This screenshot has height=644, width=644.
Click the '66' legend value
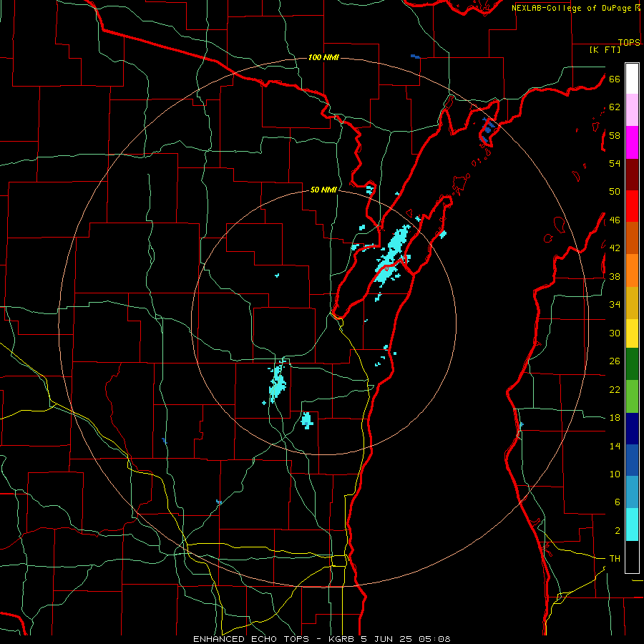[x=615, y=79]
